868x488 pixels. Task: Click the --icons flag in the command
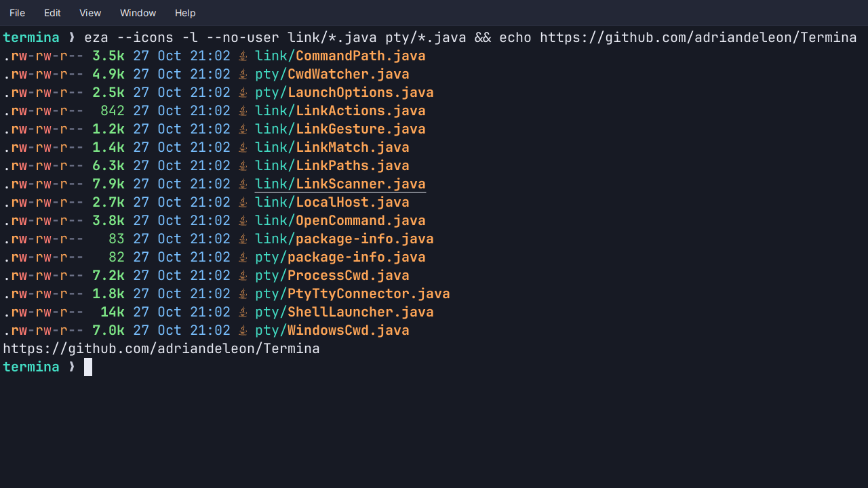point(145,37)
